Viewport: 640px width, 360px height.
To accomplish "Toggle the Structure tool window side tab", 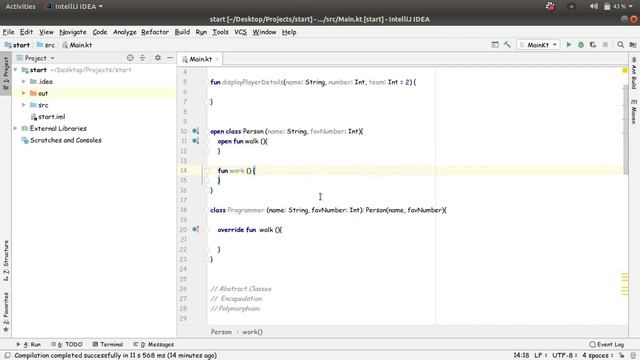I will click(6, 260).
